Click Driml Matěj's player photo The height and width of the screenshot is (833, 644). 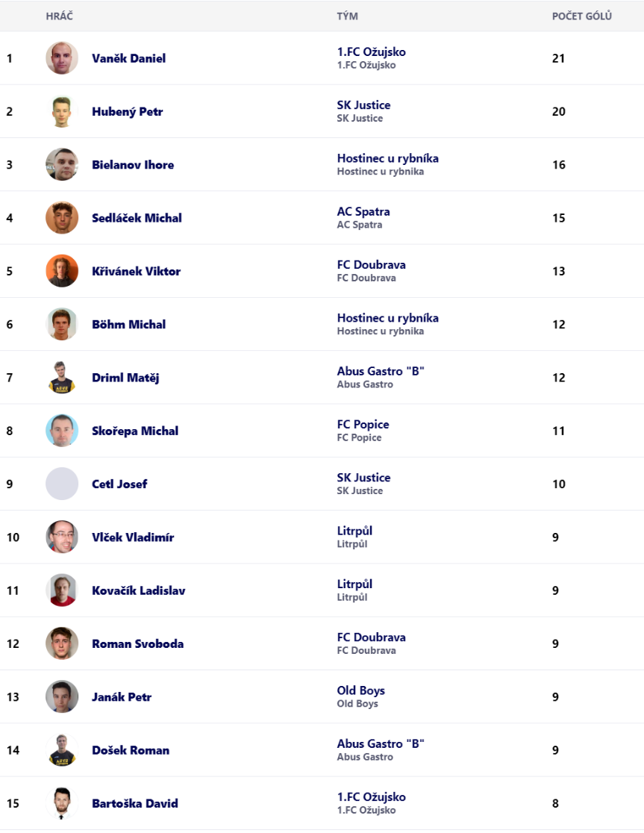click(62, 378)
